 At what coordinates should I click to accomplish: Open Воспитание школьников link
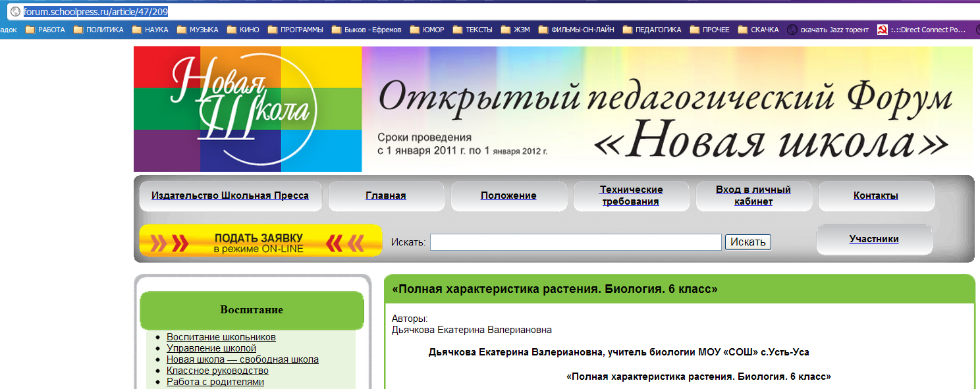[x=221, y=337]
